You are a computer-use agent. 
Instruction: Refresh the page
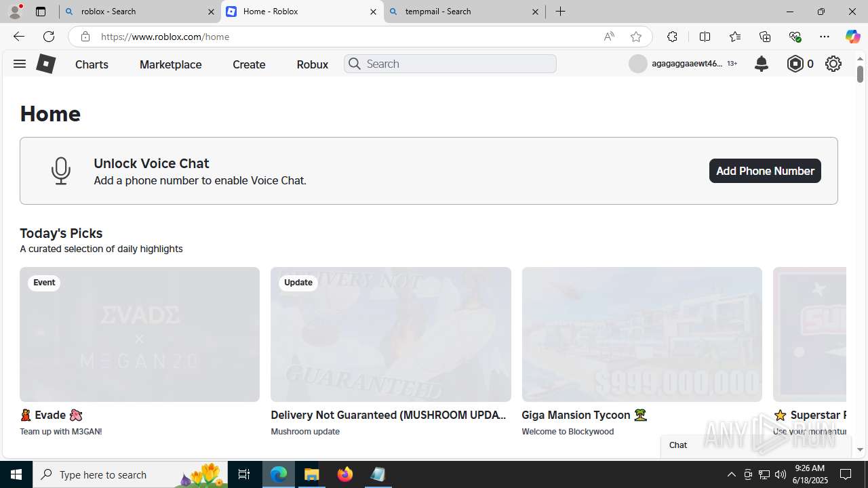[x=48, y=37]
